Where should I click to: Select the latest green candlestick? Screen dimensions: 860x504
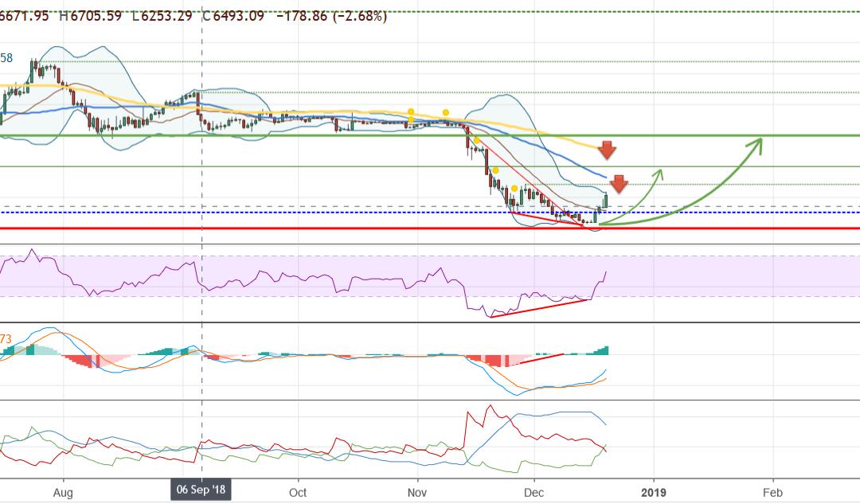606,200
